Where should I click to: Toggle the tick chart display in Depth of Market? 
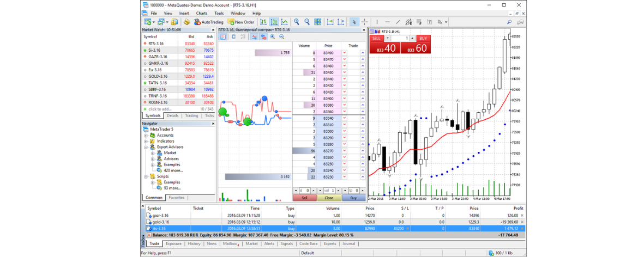point(254,36)
